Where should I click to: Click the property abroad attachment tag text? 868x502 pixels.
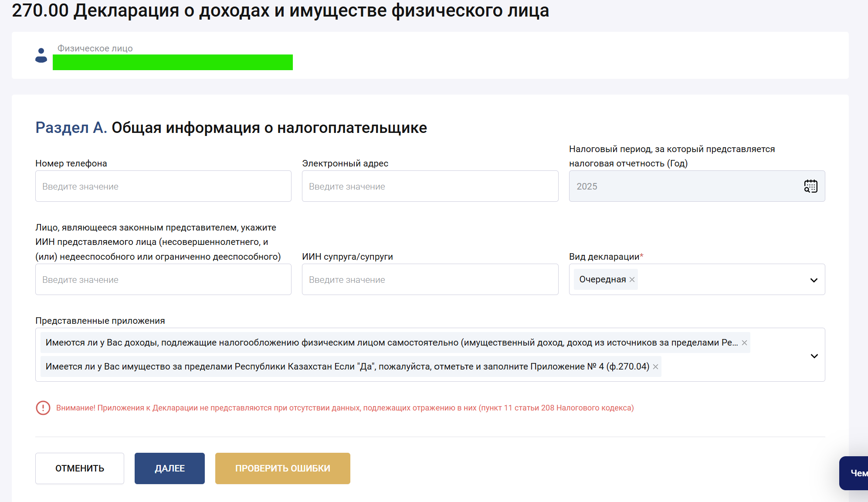[347, 367]
